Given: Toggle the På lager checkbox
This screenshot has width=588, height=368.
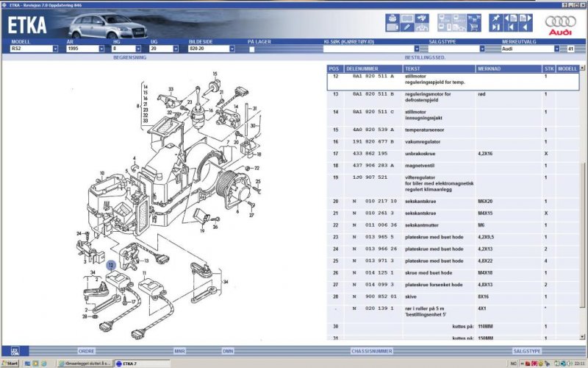Looking at the screenshot, I should pos(252,49).
